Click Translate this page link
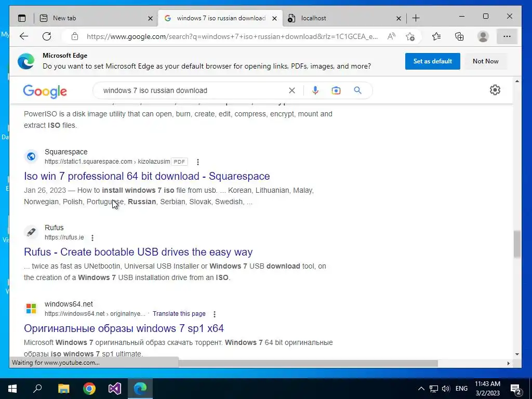Viewport: 532px width, 399px height. [179, 314]
